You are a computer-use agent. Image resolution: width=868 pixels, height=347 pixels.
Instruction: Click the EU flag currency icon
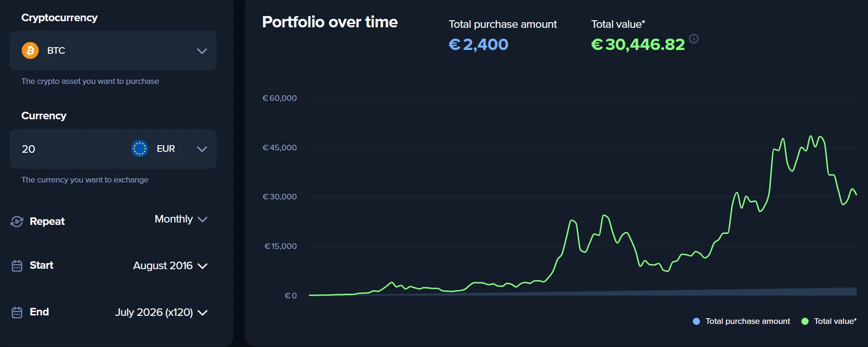click(140, 149)
